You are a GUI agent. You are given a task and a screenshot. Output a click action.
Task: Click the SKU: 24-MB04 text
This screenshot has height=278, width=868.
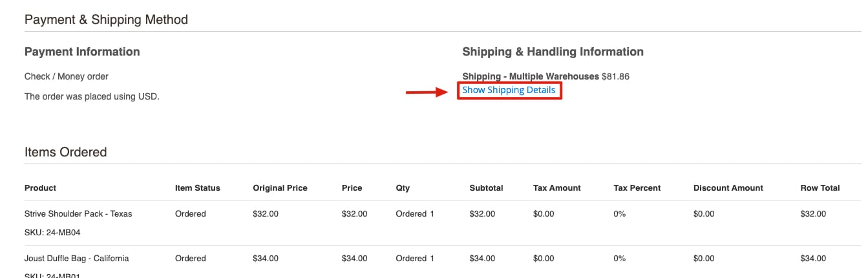[52, 233]
